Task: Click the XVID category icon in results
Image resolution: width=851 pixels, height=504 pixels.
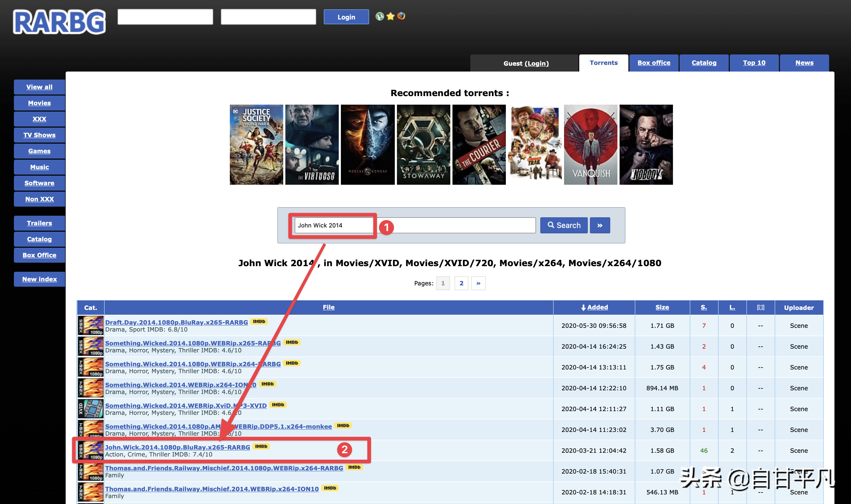Action: pyautogui.click(x=91, y=409)
